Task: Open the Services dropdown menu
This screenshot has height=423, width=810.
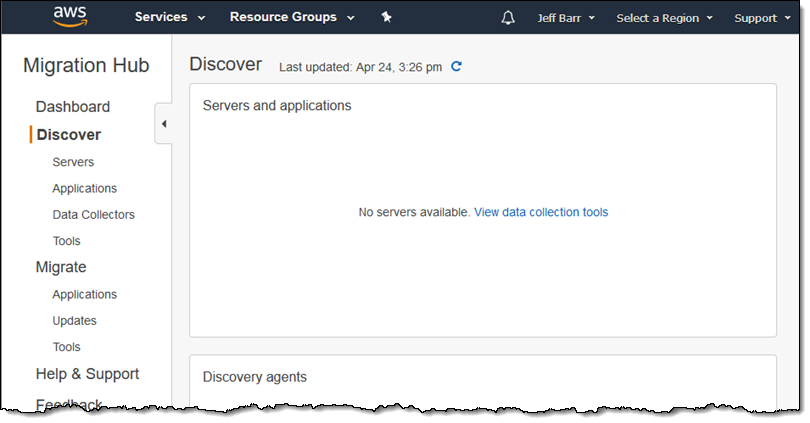Action: pos(170,18)
